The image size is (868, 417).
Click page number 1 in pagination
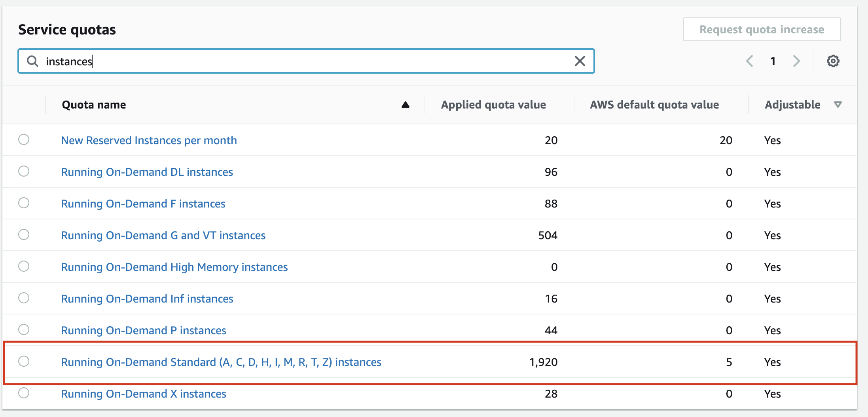pos(773,61)
